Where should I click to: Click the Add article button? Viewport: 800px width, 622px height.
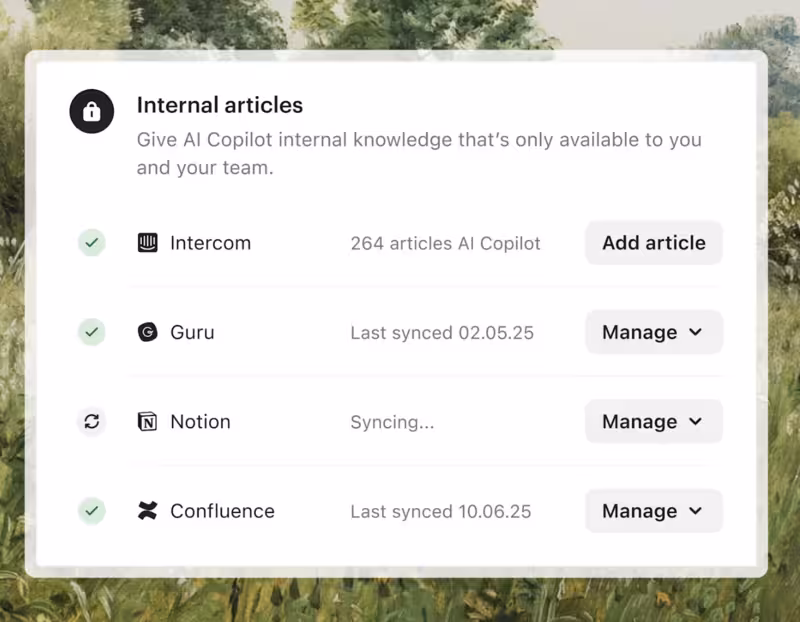point(653,242)
